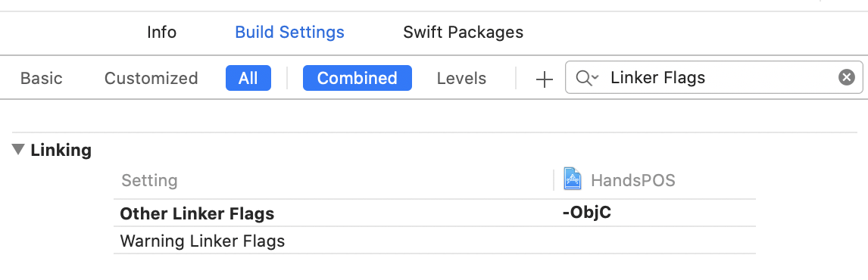868x280 pixels.
Task: Select the Build Settings tab
Action: [x=289, y=32]
